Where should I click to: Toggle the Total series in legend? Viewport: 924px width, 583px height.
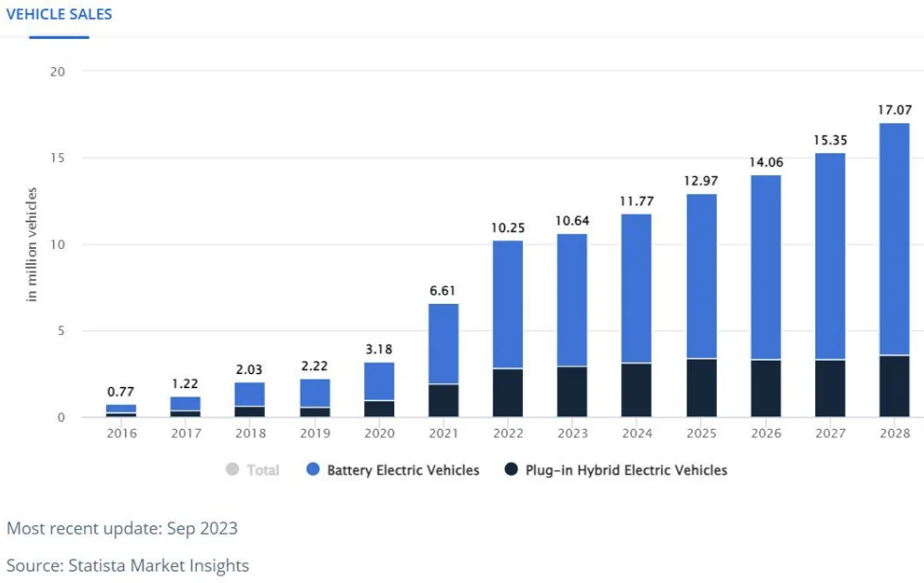[253, 469]
